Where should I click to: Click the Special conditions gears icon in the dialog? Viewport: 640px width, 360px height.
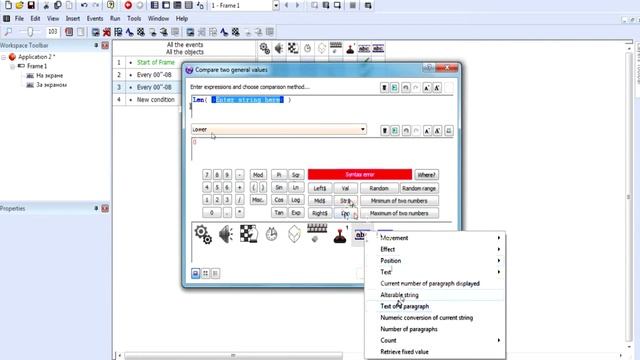(x=203, y=235)
